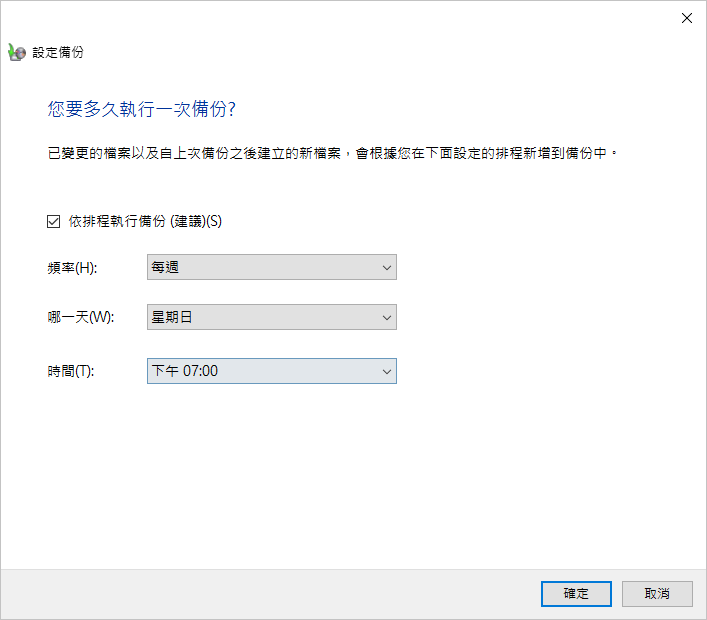Close the dialog with the X icon
The width and height of the screenshot is (707, 620).
(687, 18)
